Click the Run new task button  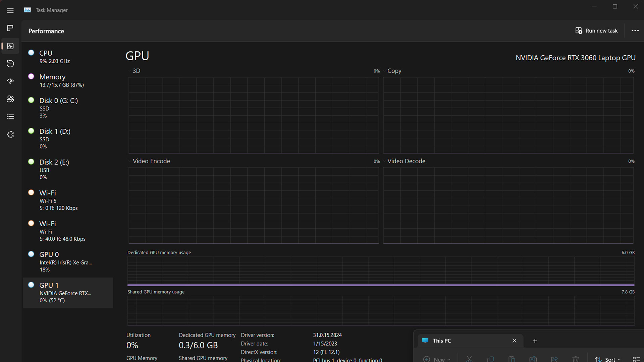click(x=596, y=31)
